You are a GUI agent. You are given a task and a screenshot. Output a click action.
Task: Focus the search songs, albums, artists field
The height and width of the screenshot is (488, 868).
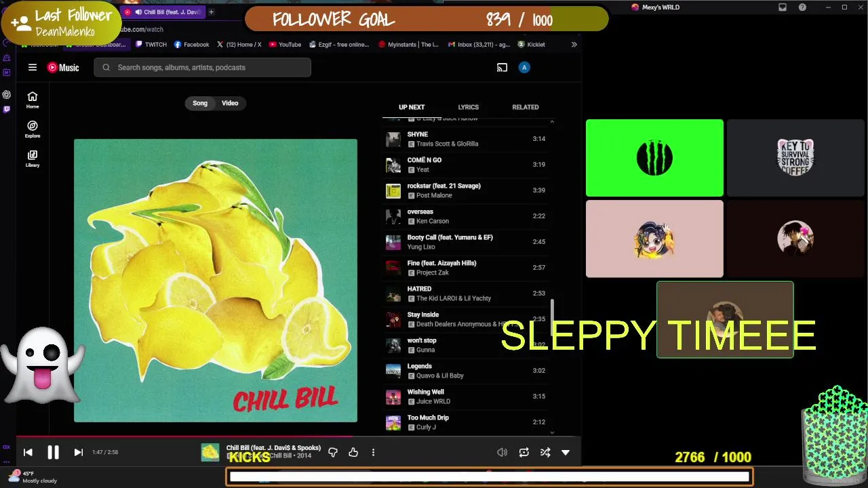[x=203, y=67]
